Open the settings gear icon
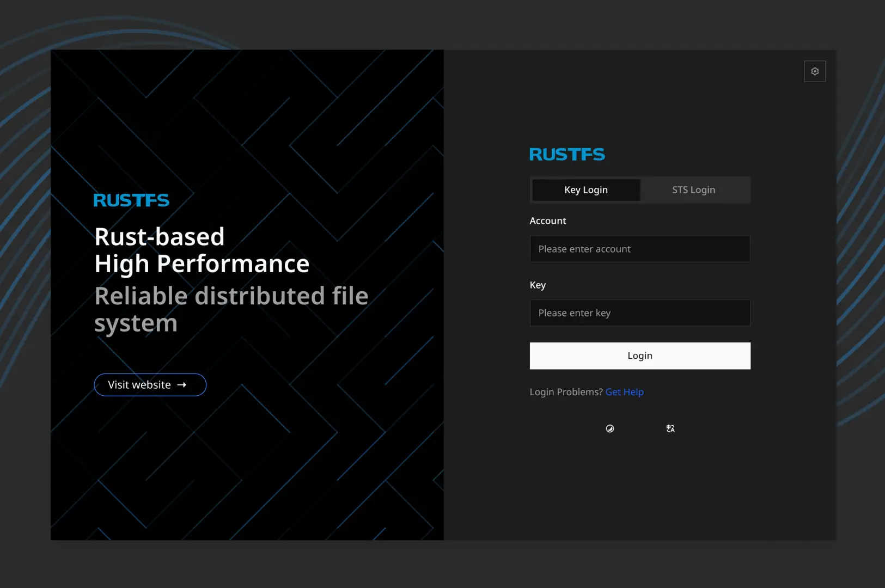Screen dimensions: 885x588 coord(815,71)
